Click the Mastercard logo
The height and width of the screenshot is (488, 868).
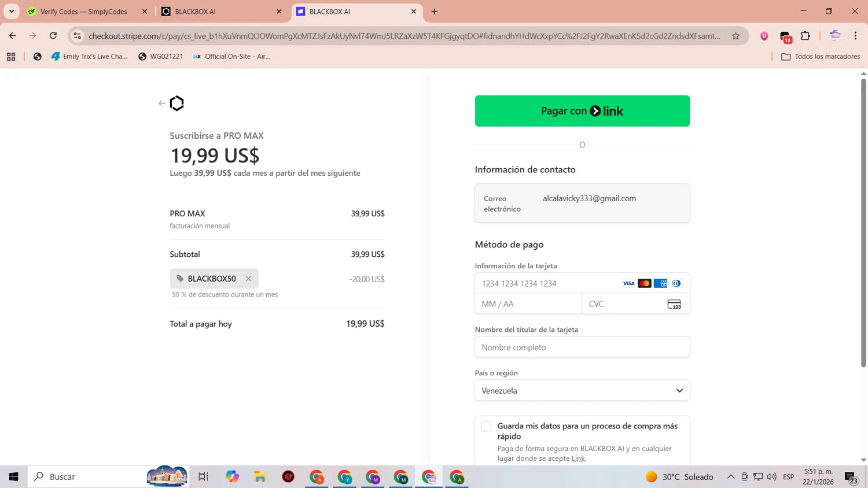[x=645, y=283]
